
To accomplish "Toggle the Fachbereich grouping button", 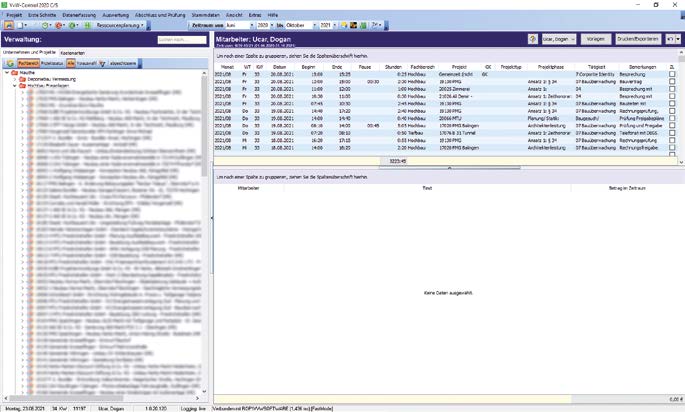I will [x=28, y=63].
